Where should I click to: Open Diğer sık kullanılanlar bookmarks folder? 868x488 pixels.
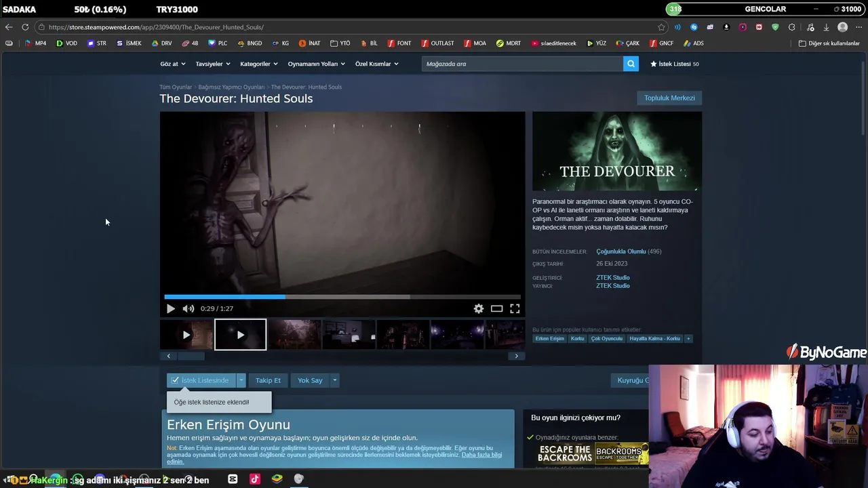[829, 43]
